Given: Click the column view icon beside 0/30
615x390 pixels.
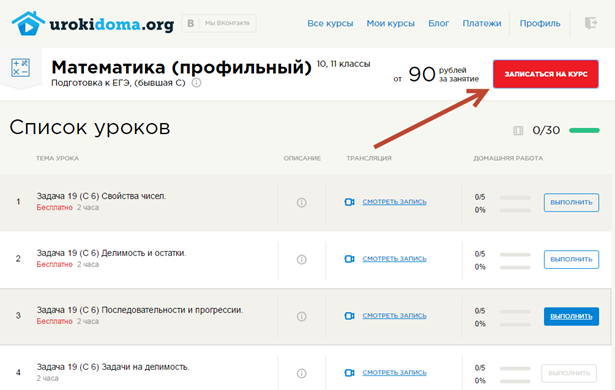Looking at the screenshot, I should (518, 130).
